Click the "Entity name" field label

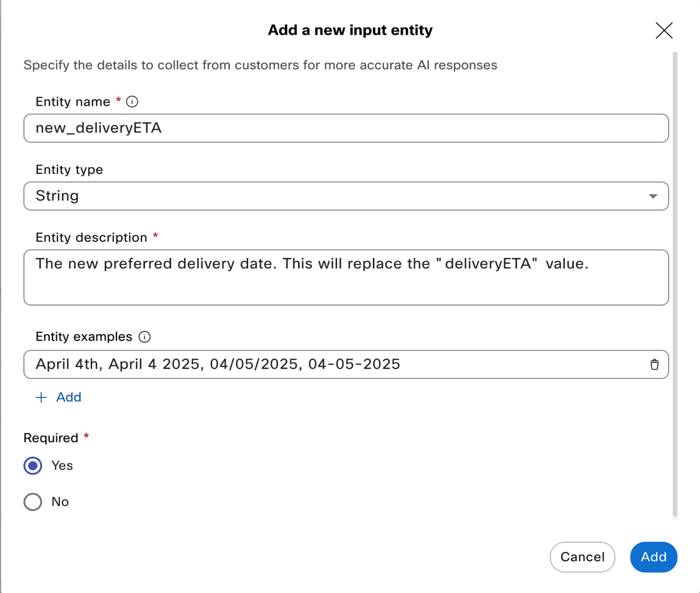pos(73,102)
